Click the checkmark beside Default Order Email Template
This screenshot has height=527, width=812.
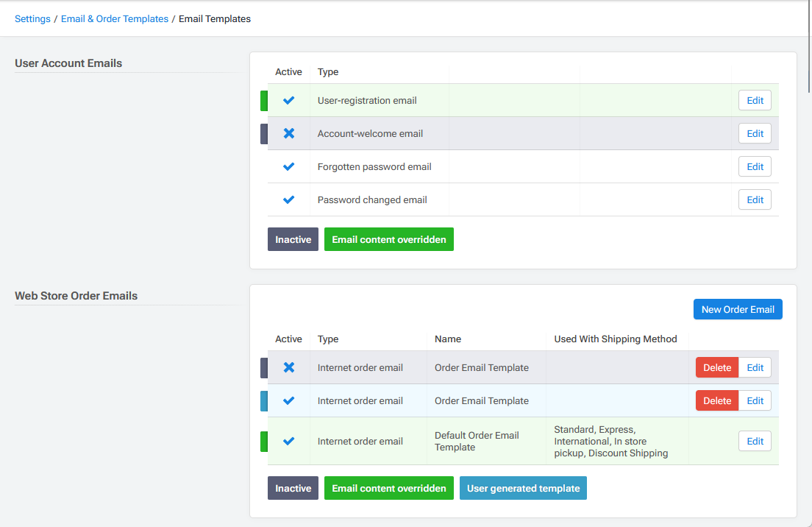tap(288, 441)
